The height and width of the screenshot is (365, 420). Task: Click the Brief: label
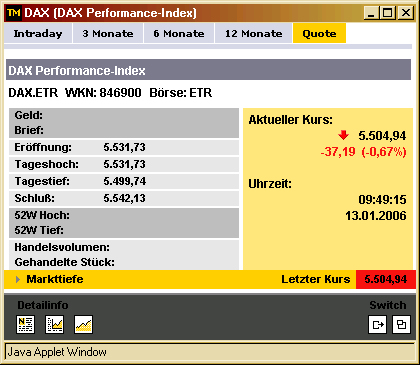[x=29, y=130]
